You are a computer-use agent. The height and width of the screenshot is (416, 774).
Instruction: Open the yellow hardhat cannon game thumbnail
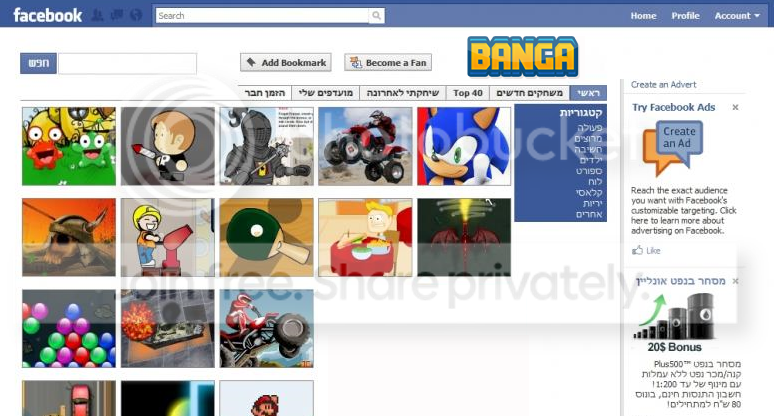click(168, 237)
